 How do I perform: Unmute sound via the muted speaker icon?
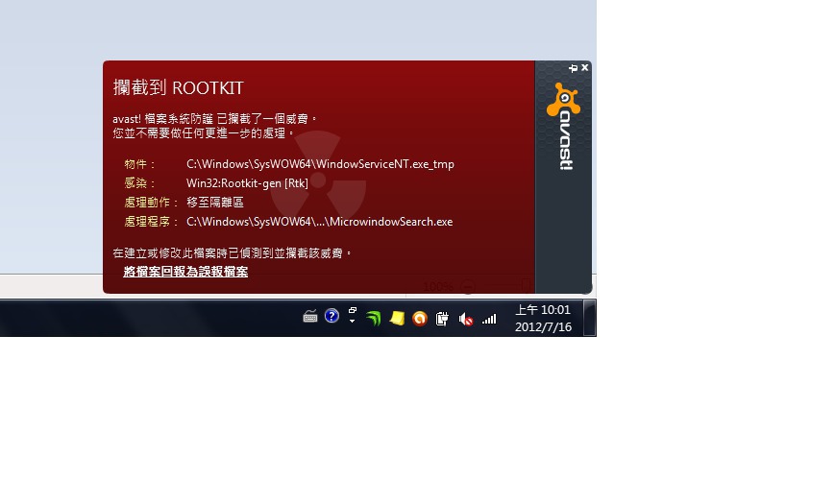pos(465,319)
